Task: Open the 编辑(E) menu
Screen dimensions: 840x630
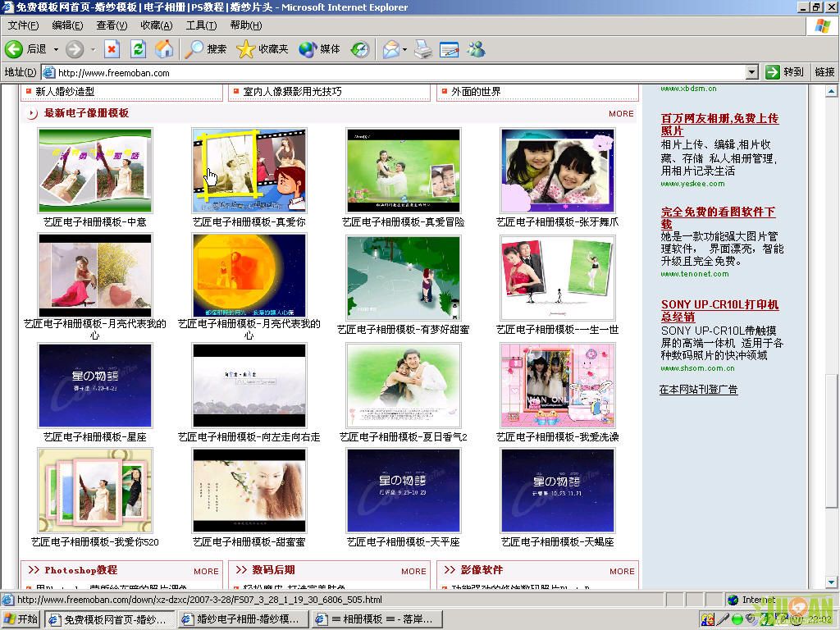Action: point(67,25)
